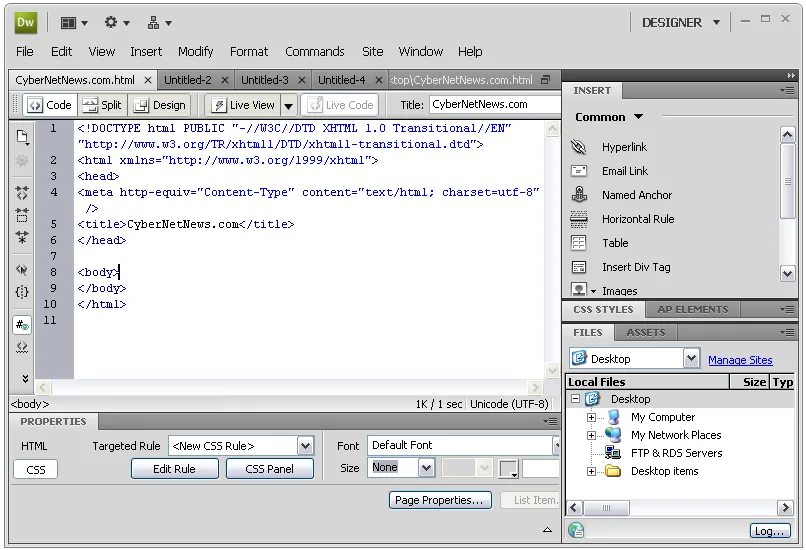Viewport: 806px width, 550px height.
Task: Switch to the Untitled-3 document tab
Action: click(265, 80)
